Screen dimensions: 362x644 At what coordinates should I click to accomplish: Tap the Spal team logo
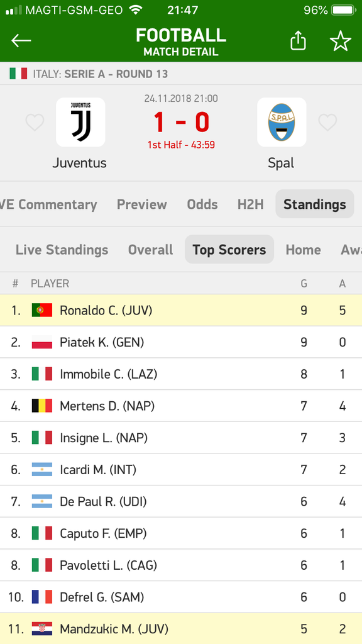282,122
